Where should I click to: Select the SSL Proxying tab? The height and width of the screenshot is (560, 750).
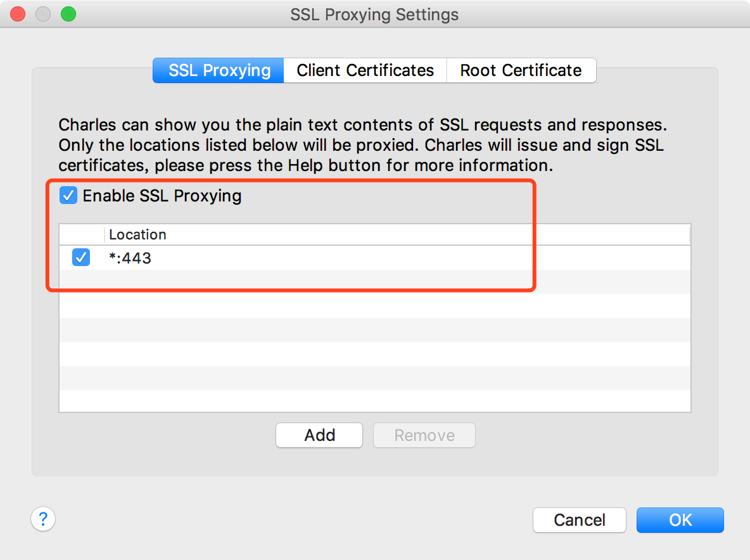point(218,70)
